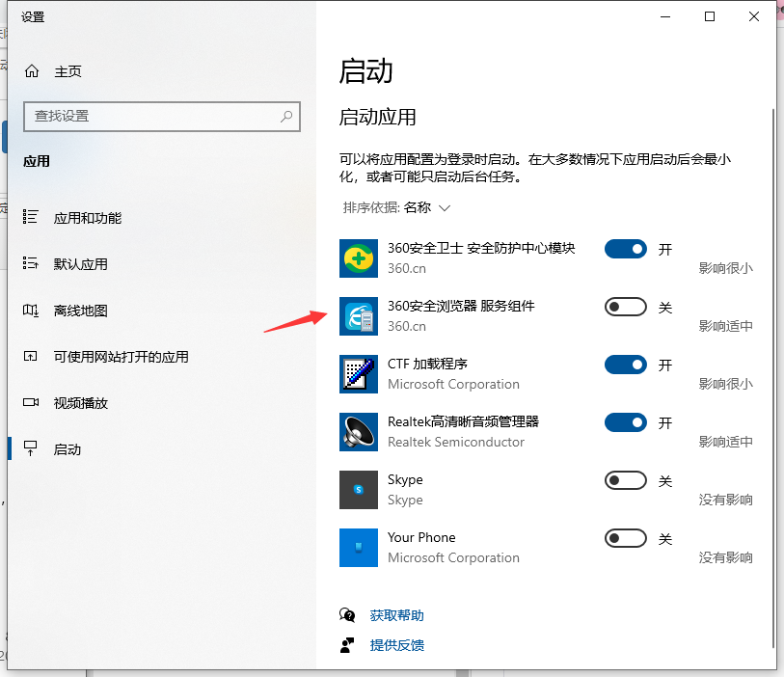Click the home icon next to 主页

click(x=33, y=70)
